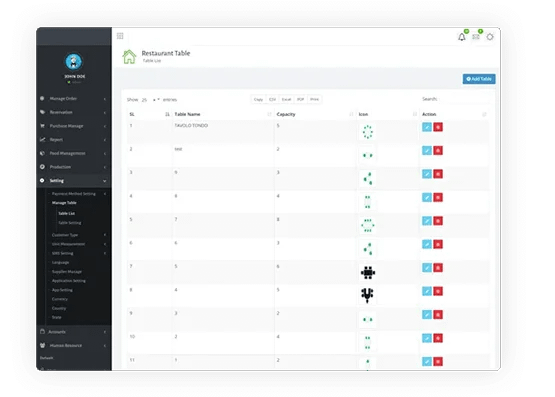Click the Add Table button

pos(479,79)
